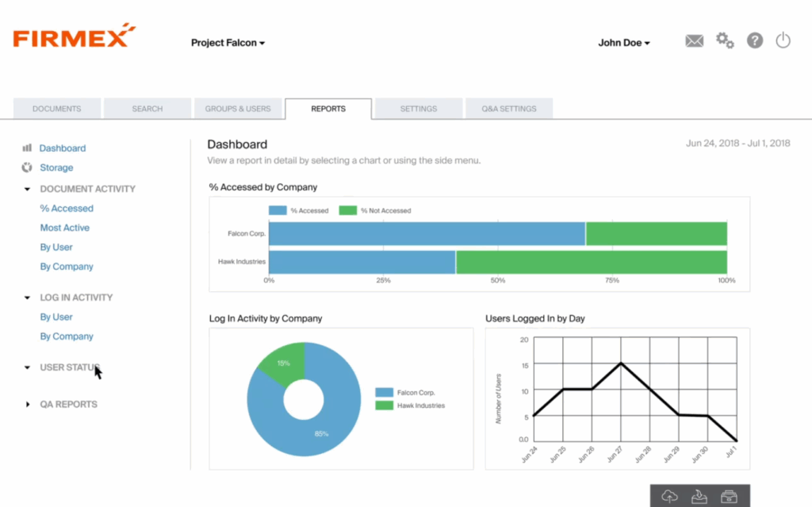Click the log out power icon
This screenshot has height=507, width=812.
[783, 40]
